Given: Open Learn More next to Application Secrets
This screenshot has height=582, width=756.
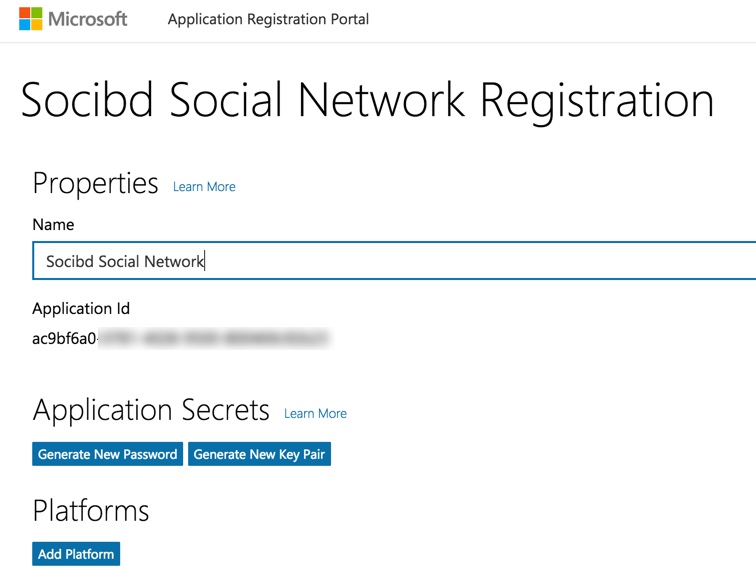Looking at the screenshot, I should (x=315, y=414).
